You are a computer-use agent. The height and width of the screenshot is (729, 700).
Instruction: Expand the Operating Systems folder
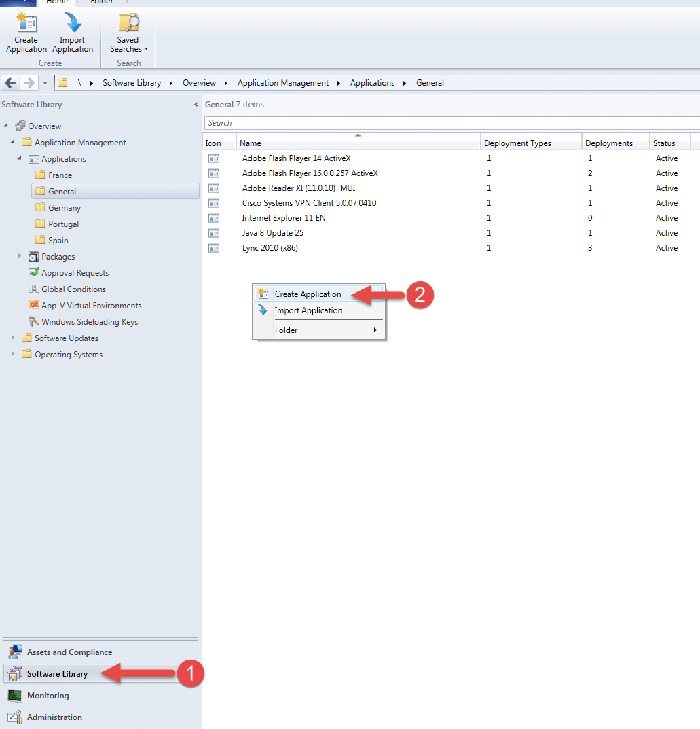(12, 354)
